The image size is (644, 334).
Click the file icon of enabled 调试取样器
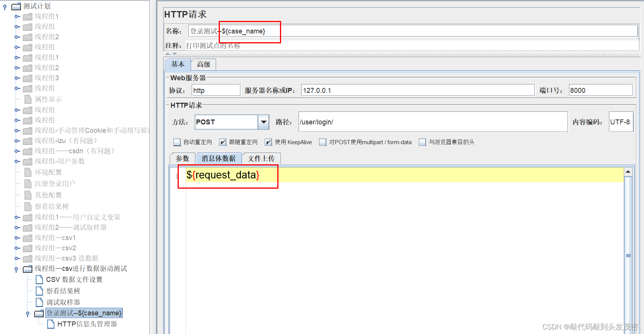click(39, 302)
